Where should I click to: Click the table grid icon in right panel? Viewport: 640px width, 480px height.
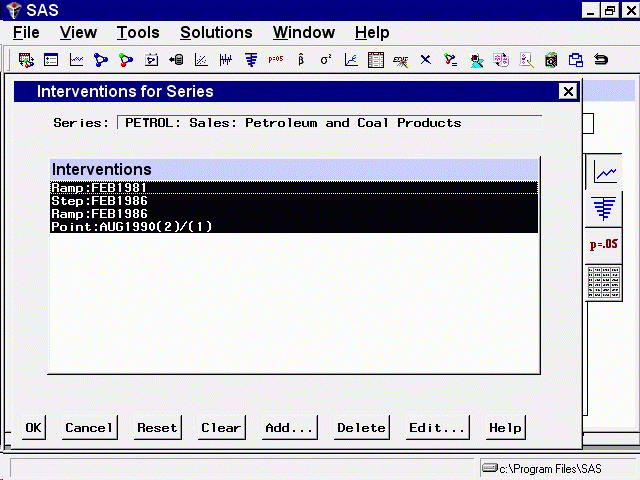pyautogui.click(x=604, y=282)
